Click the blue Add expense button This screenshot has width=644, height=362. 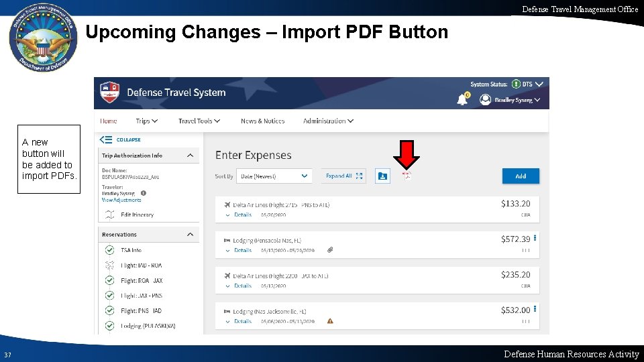point(521,176)
